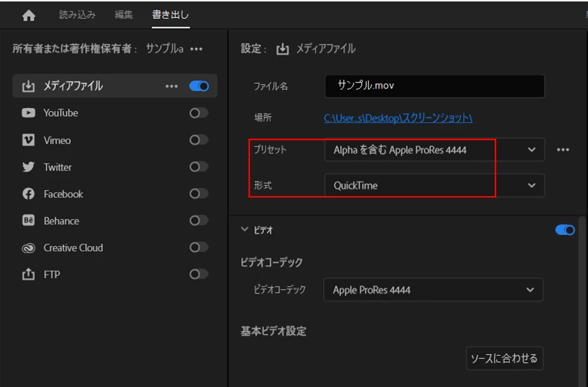This screenshot has width=588, height=387.
Task: Open the 形式 QuickTime dropdown
Action: point(434,186)
